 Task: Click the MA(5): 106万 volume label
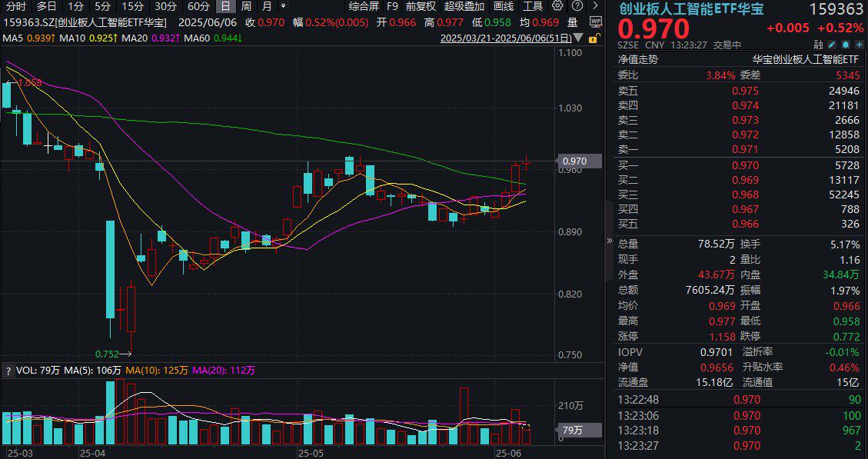(93, 371)
